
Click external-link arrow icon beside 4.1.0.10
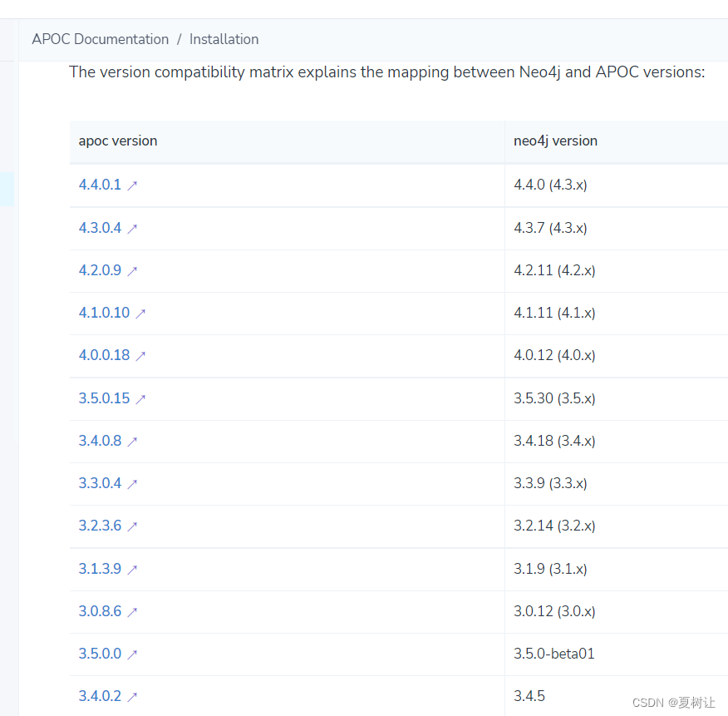click(x=140, y=314)
